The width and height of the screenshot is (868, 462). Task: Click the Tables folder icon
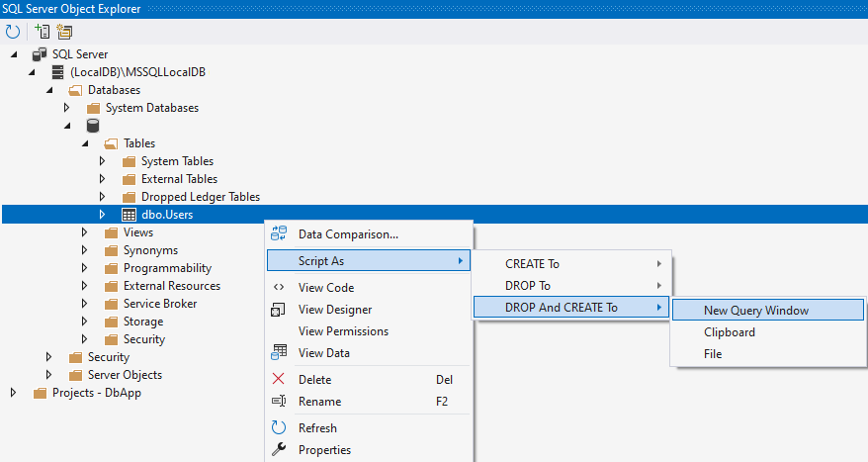tap(111, 144)
